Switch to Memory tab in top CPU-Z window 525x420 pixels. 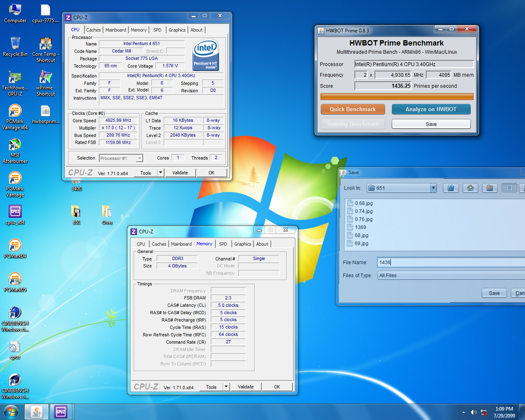139,30
